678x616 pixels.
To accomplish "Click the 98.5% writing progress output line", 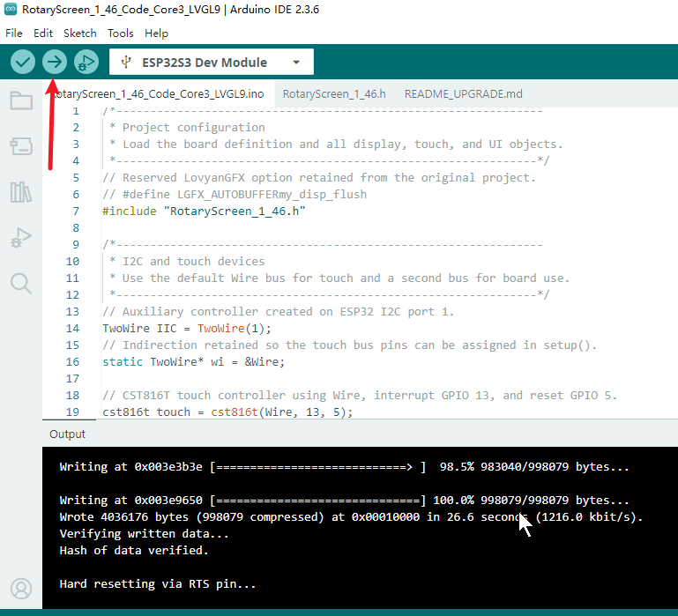I will 344,467.
